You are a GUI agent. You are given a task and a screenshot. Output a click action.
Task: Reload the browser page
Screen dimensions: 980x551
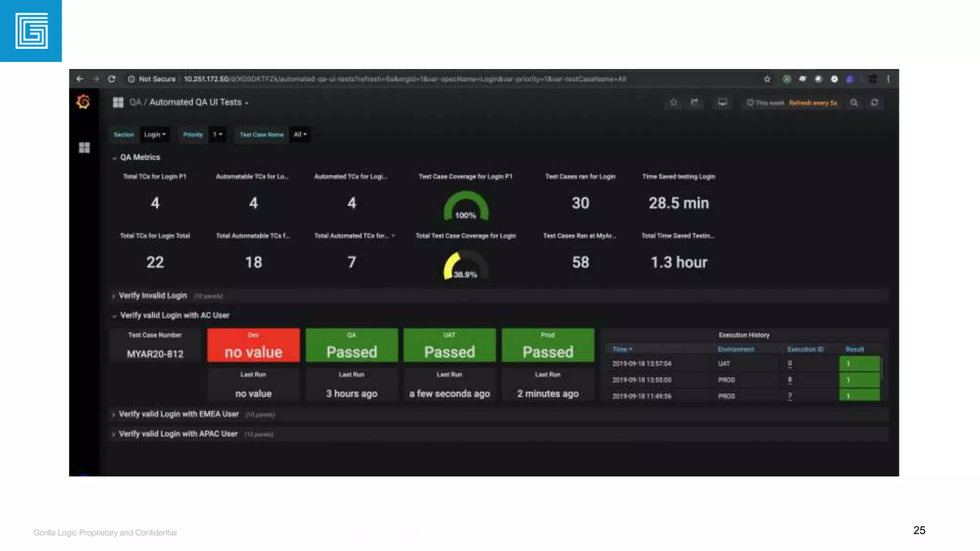(111, 79)
